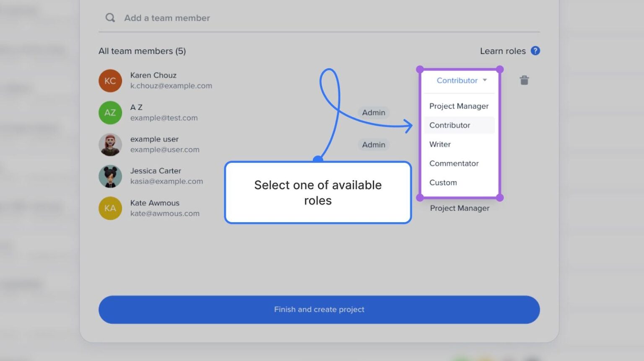Pick the Writer role option
This screenshot has width=644, height=361.
pyautogui.click(x=440, y=144)
